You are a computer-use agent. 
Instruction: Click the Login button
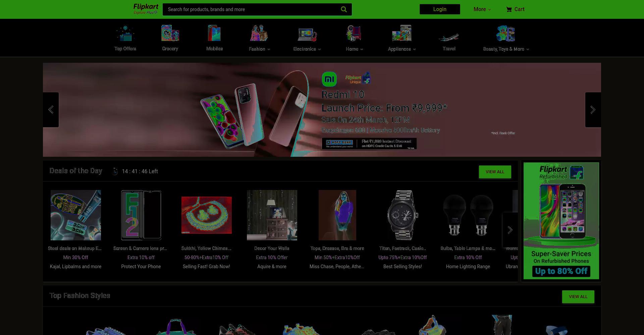click(440, 9)
